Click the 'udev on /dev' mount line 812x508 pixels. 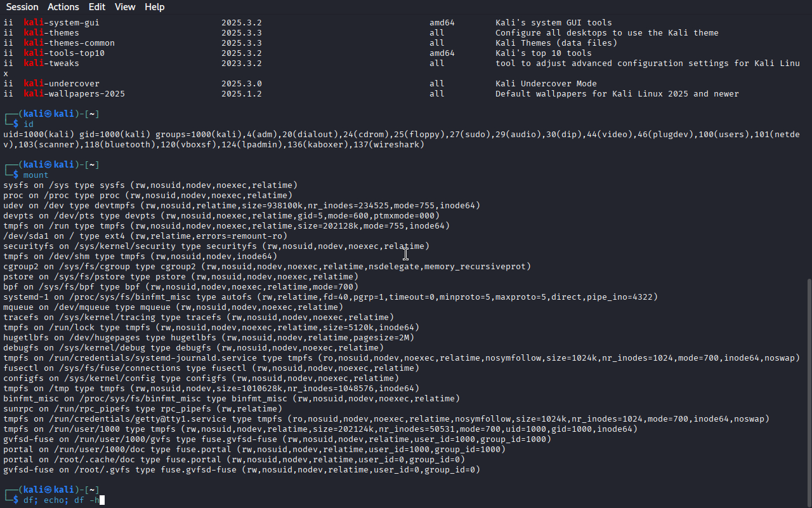tap(242, 206)
